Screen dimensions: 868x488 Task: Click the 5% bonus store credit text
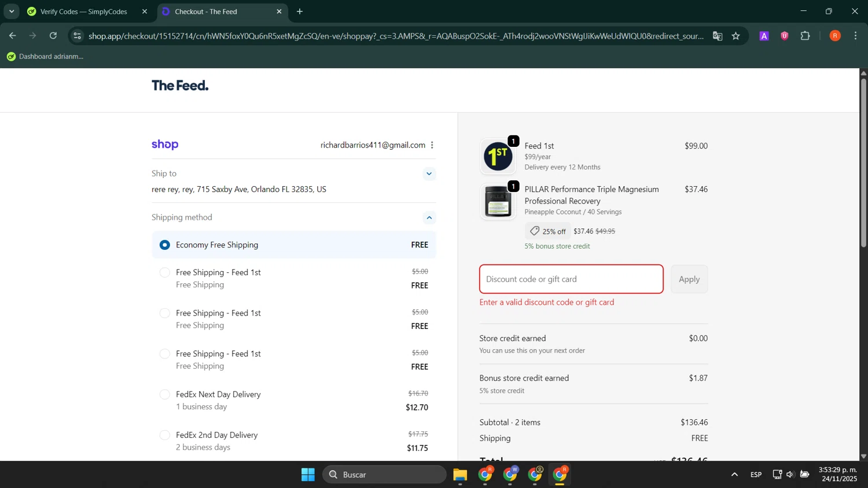pos(557,246)
